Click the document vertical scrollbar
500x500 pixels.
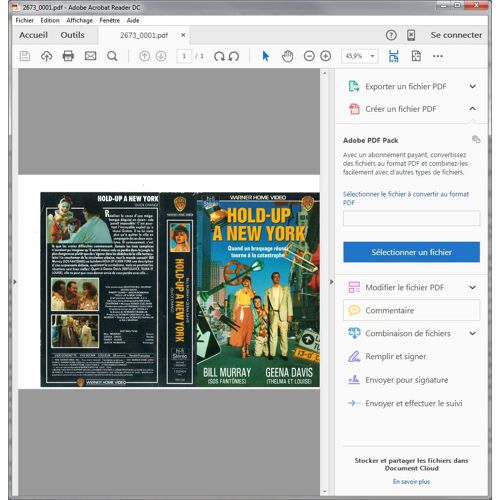(x=325, y=282)
